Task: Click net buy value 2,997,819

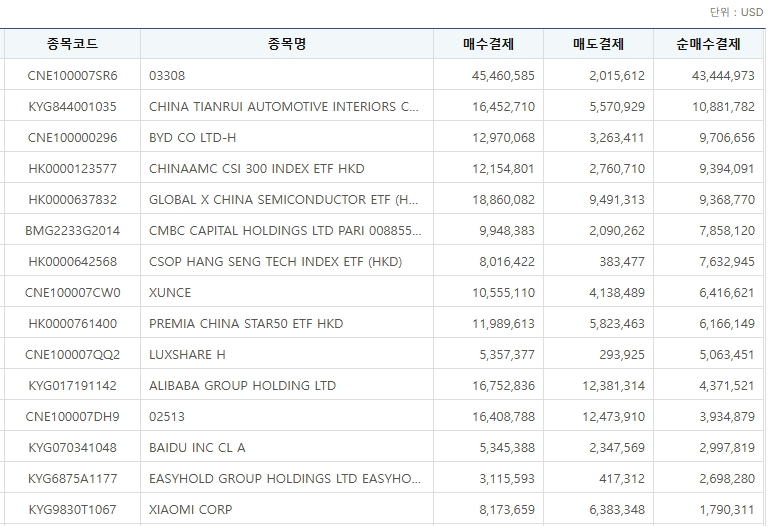Action: (727, 447)
